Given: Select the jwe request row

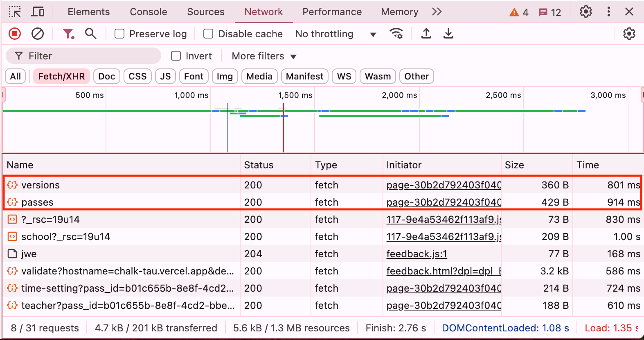Looking at the screenshot, I should 322,254.
